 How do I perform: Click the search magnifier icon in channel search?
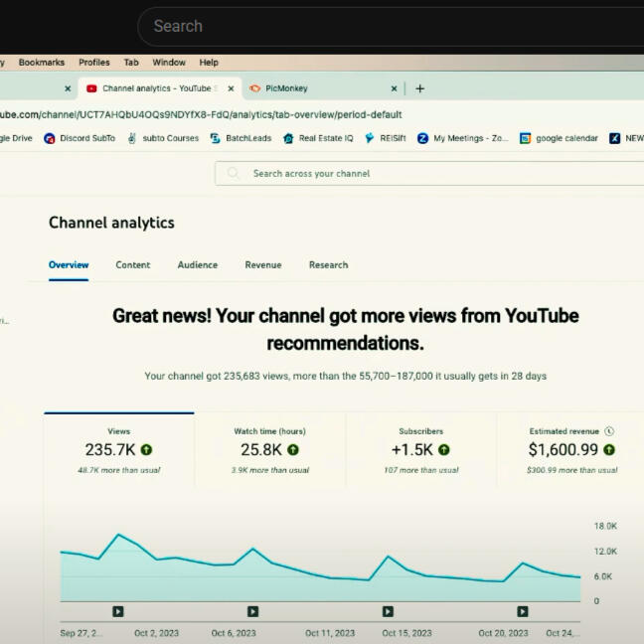(x=234, y=173)
